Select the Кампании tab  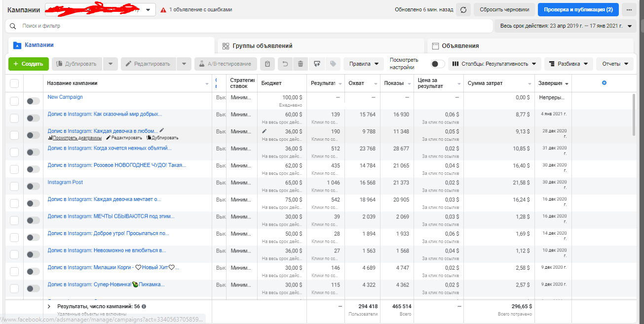coord(112,45)
